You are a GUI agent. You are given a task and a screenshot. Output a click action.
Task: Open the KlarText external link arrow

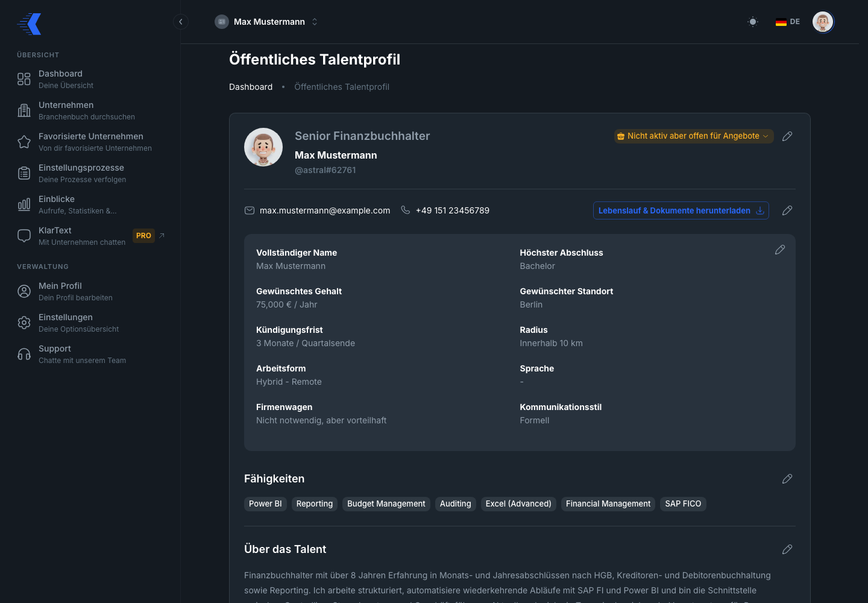(x=162, y=236)
